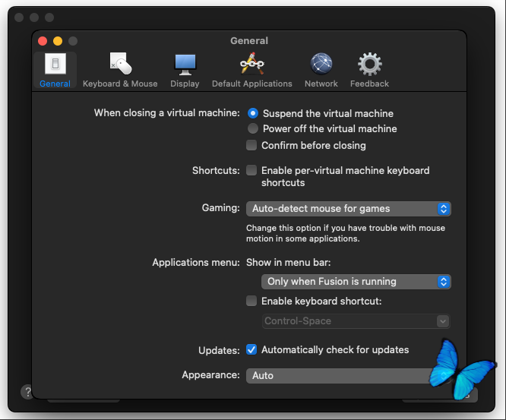Image resolution: width=506 pixels, height=420 pixels.
Task: Click the help question mark button
Action: pos(27,392)
